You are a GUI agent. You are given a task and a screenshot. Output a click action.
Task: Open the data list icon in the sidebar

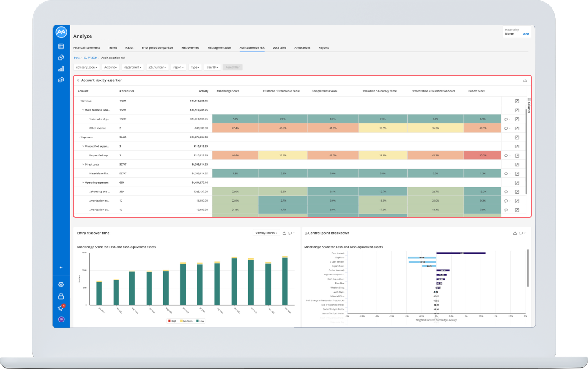(x=61, y=46)
